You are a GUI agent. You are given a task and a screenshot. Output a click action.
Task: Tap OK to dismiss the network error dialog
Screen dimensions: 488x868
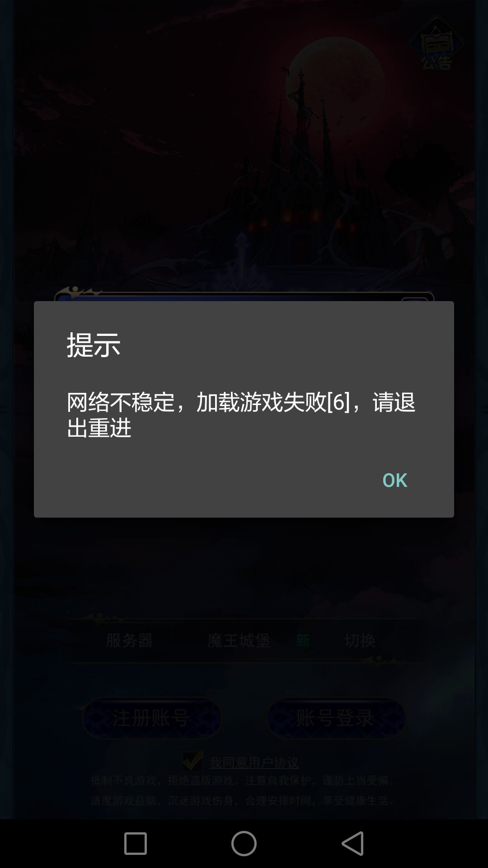394,480
